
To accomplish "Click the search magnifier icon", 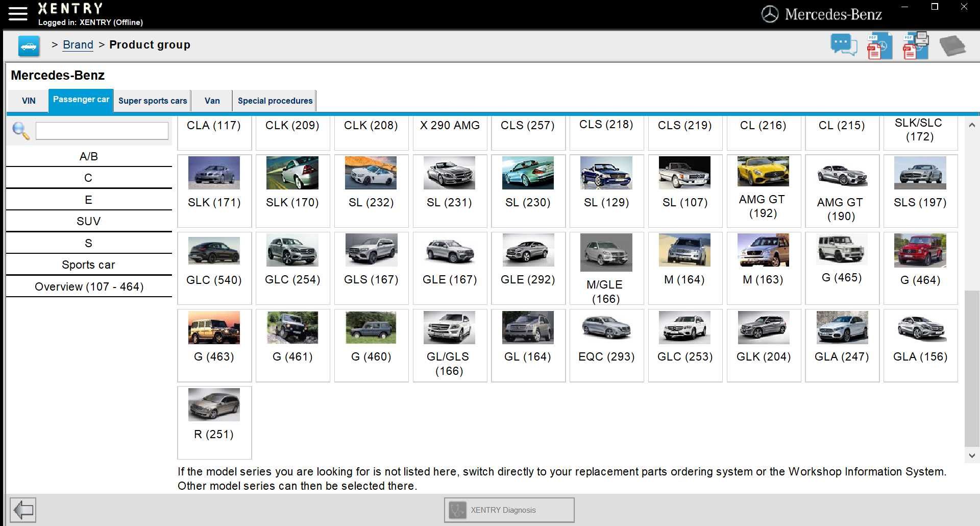I will [21, 131].
